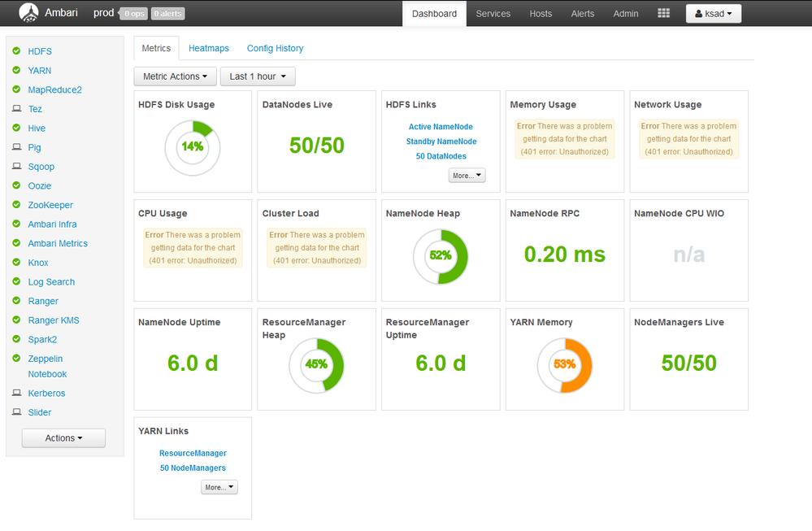Click the green status icon beside Oozie
The width and height of the screenshot is (812, 531).
pyautogui.click(x=16, y=185)
